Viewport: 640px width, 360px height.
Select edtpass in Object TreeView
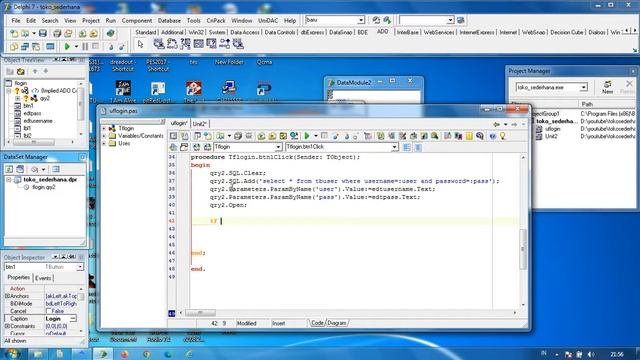click(x=32, y=113)
